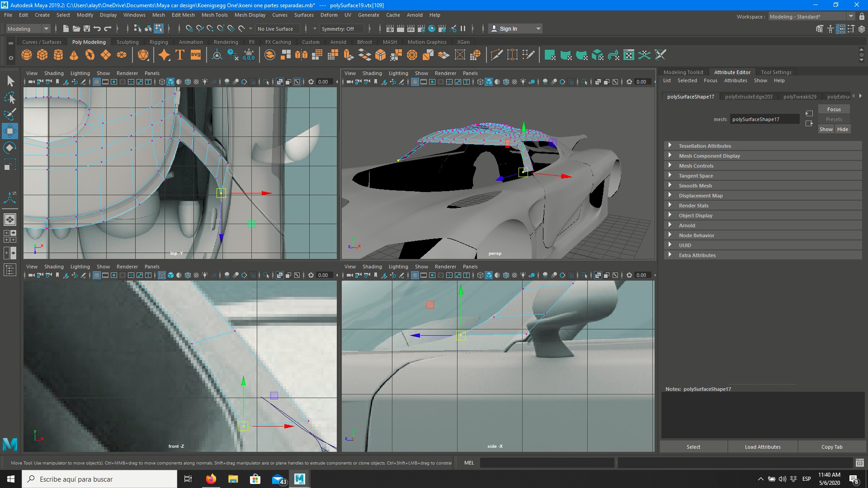Click the polygon cube shelf icon

[x=42, y=55]
